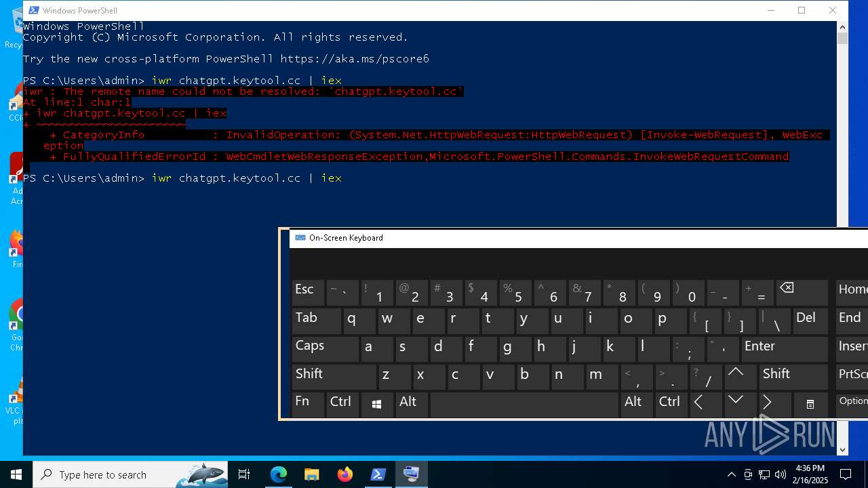This screenshot has height=488, width=868.
Task: Click the up arrow key
Action: (x=741, y=376)
